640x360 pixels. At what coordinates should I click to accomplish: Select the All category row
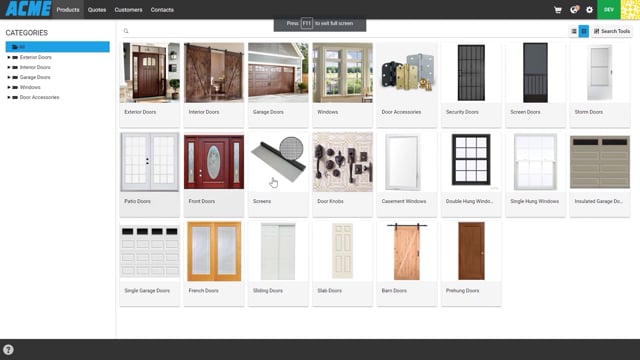tap(58, 47)
